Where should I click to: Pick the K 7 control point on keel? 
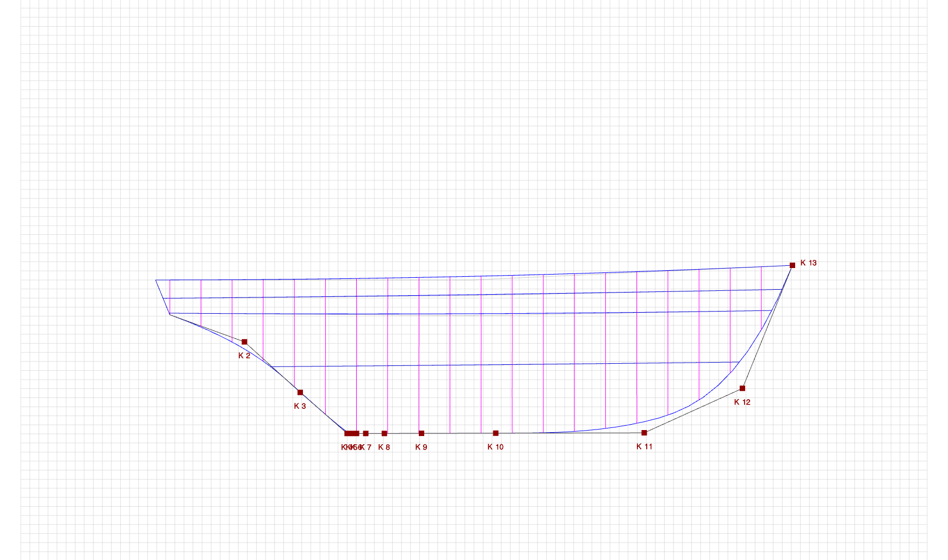click(x=366, y=433)
